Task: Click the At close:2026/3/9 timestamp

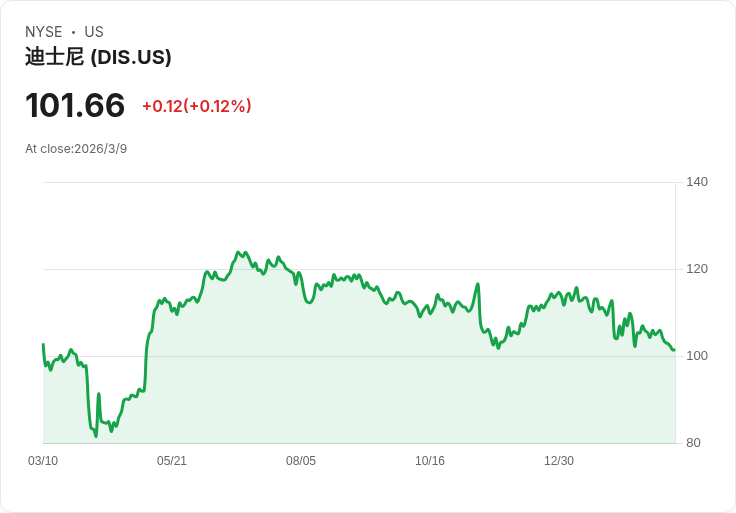Action: [76, 149]
